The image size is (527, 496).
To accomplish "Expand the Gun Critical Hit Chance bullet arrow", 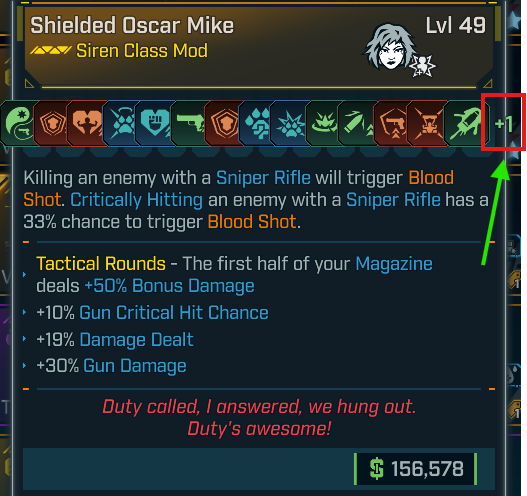I will (25, 312).
